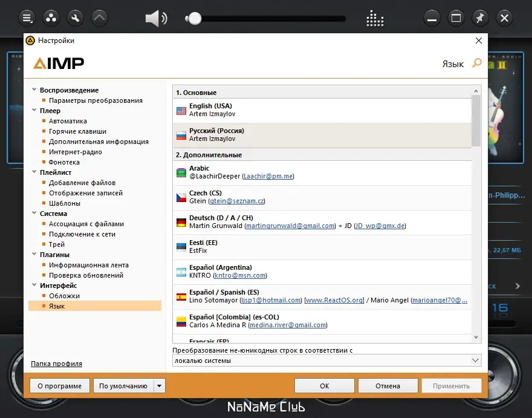This screenshot has height=418, width=532.
Task: Mute sound with the speaker icon
Action: (x=156, y=18)
